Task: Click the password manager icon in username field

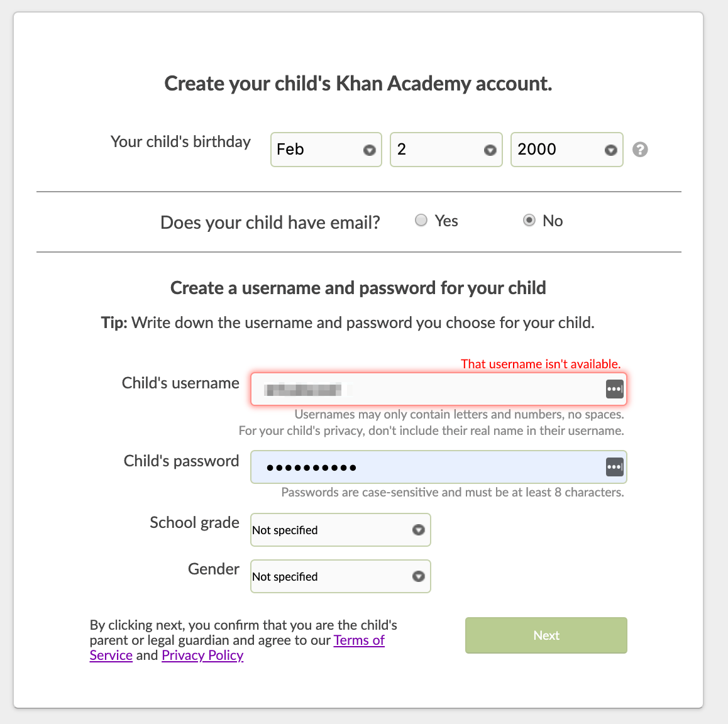Action: click(614, 388)
